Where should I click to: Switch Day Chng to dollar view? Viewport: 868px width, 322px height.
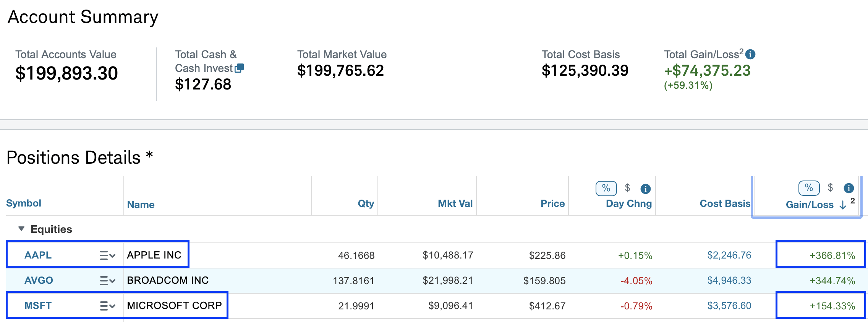[627, 188]
